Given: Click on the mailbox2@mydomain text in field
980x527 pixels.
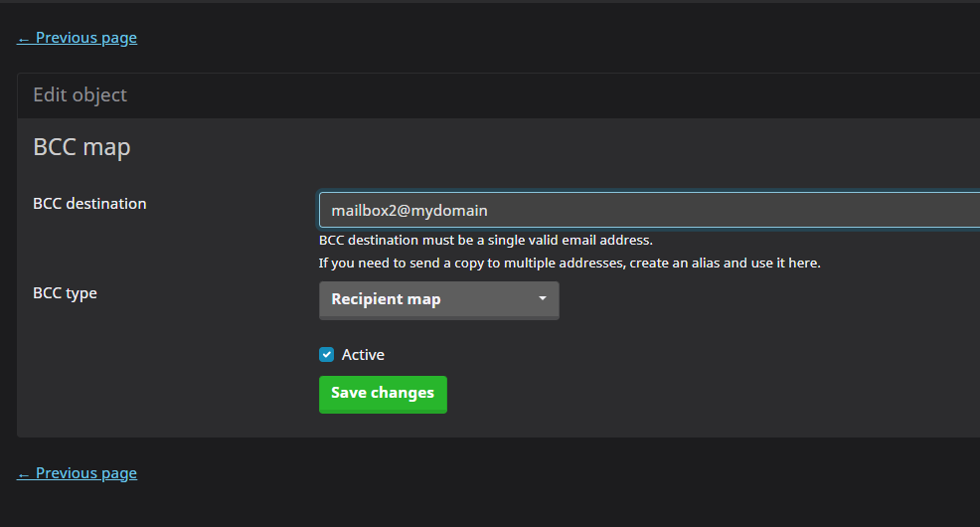Looking at the screenshot, I should (408, 211).
